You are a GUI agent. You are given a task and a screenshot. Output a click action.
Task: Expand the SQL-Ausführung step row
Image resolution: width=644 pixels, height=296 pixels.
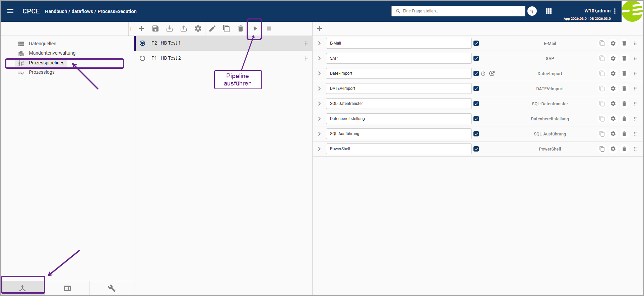[x=319, y=134]
